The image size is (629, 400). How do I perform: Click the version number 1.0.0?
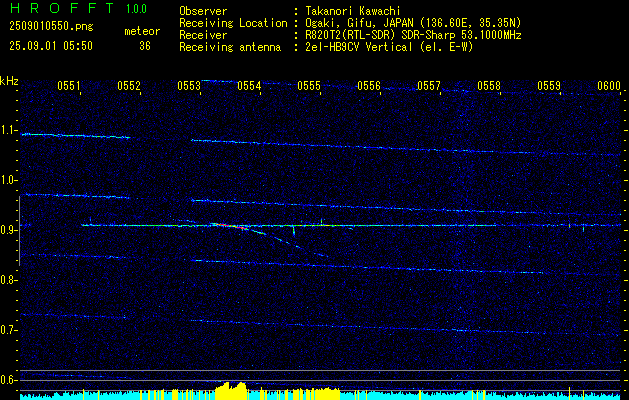[136, 9]
